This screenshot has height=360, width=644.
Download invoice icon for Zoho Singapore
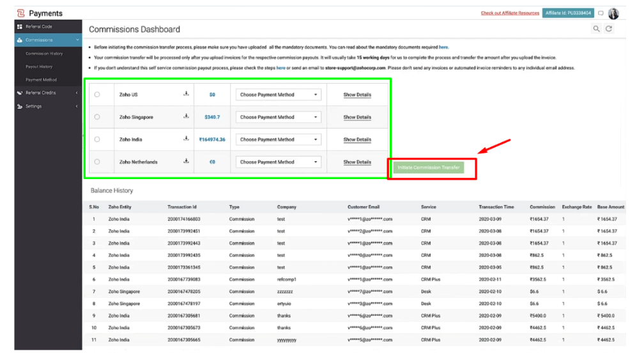(x=186, y=117)
